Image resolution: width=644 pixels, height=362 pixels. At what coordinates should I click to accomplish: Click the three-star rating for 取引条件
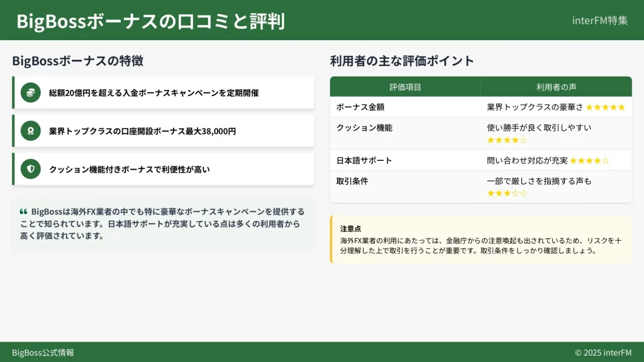[507, 193]
